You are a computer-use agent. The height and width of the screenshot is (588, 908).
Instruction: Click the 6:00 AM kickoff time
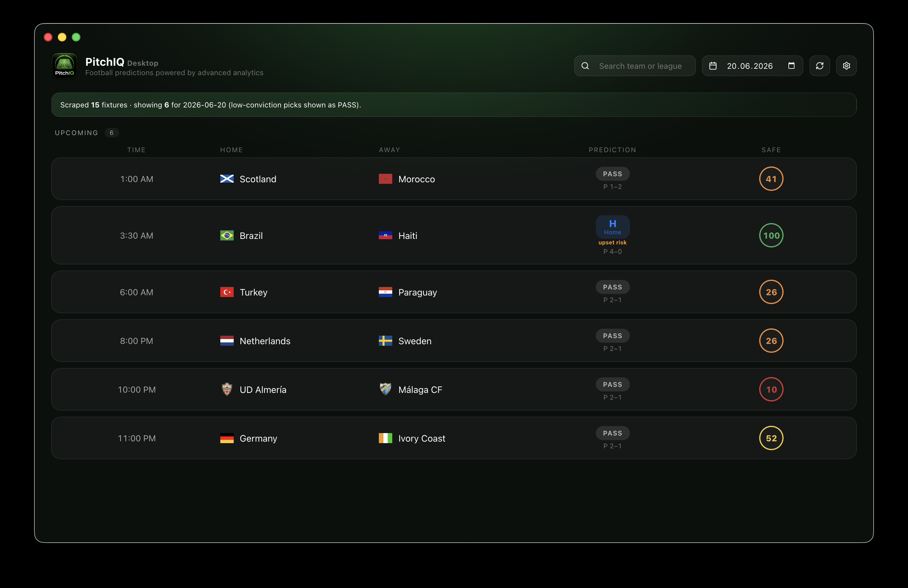(x=137, y=292)
